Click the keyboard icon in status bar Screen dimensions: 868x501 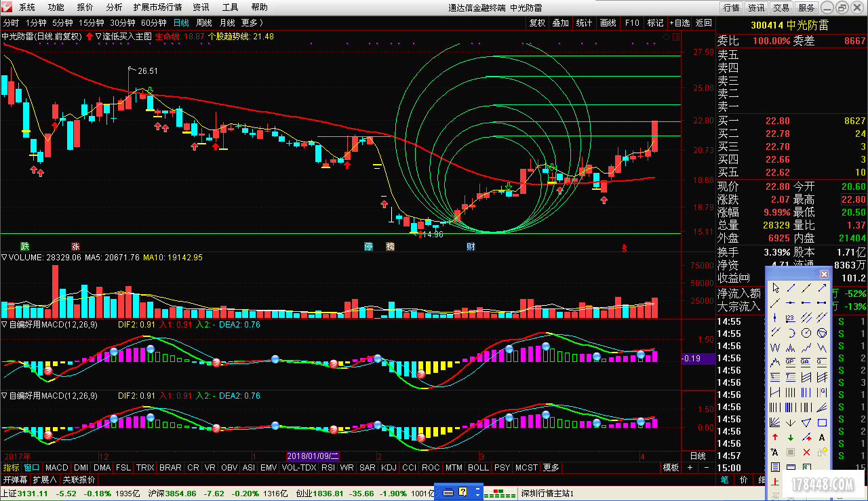pyautogui.click(x=448, y=492)
